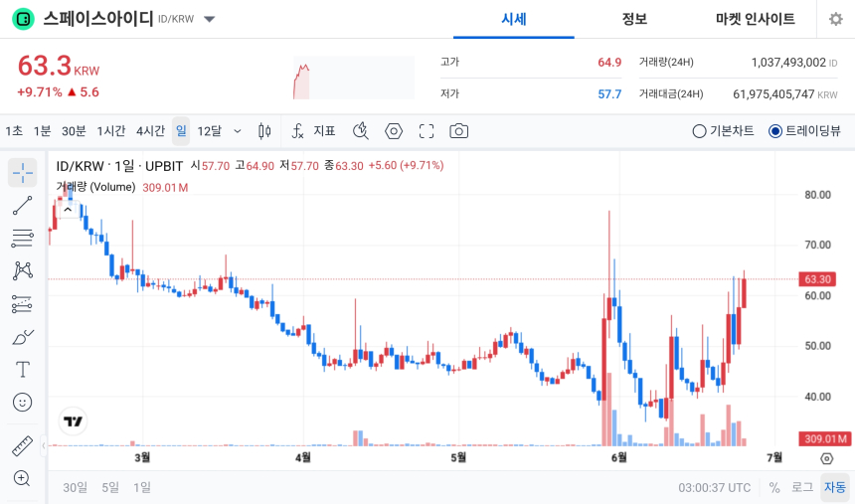
Task: Open the 마켓 인사이트 tab
Action: [x=756, y=19]
